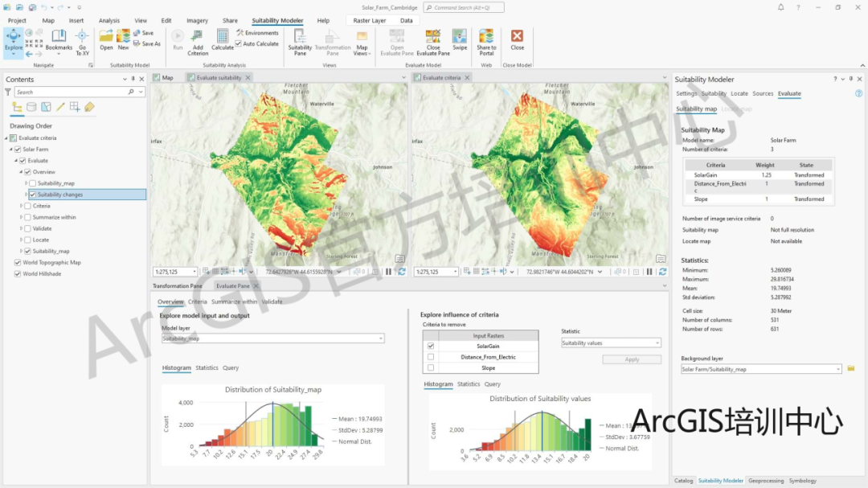Viewport: 868px width, 488px height.
Task: Create a New suitability model
Action: [123, 40]
